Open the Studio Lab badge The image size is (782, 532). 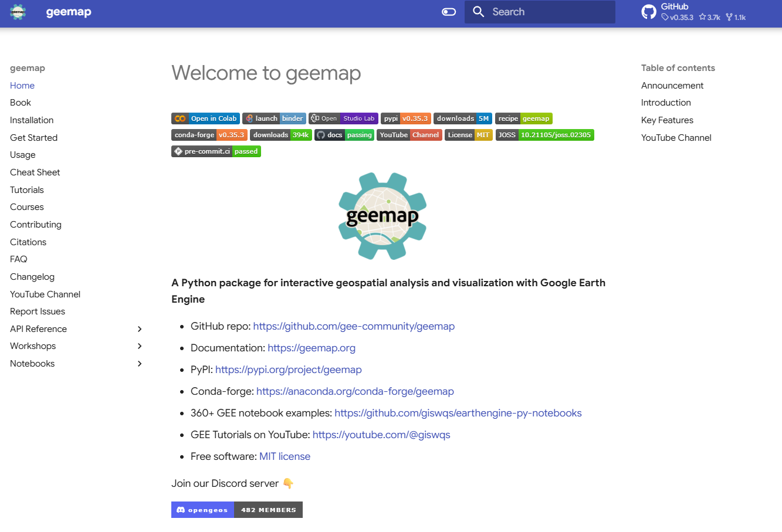click(343, 118)
